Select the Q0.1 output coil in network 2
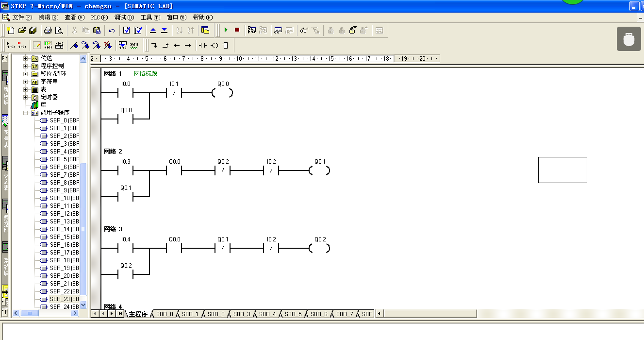 pyautogui.click(x=319, y=170)
